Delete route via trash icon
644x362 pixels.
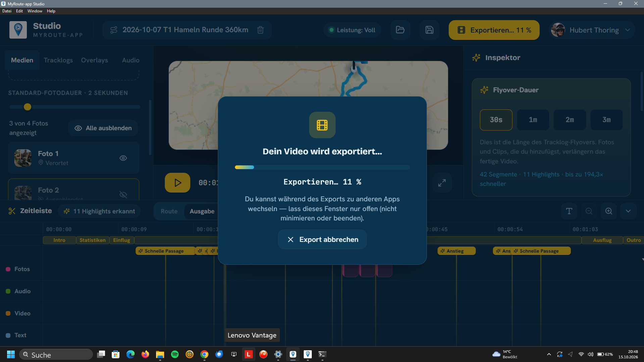(x=260, y=30)
